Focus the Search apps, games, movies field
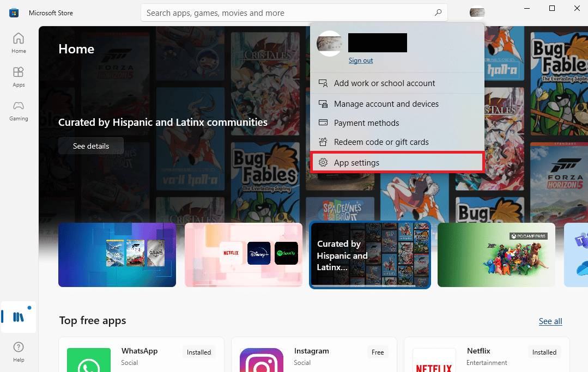This screenshot has width=588, height=372. click(294, 13)
